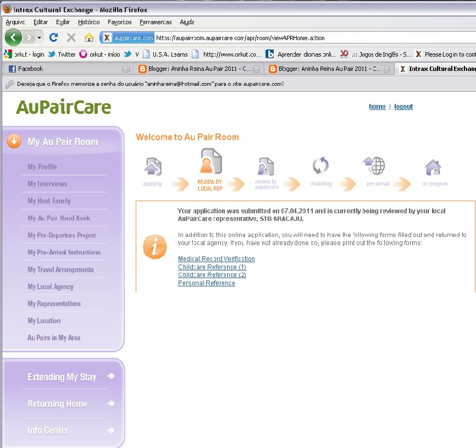
Task: Click the review by aupaircare step icon
Action: (x=265, y=167)
